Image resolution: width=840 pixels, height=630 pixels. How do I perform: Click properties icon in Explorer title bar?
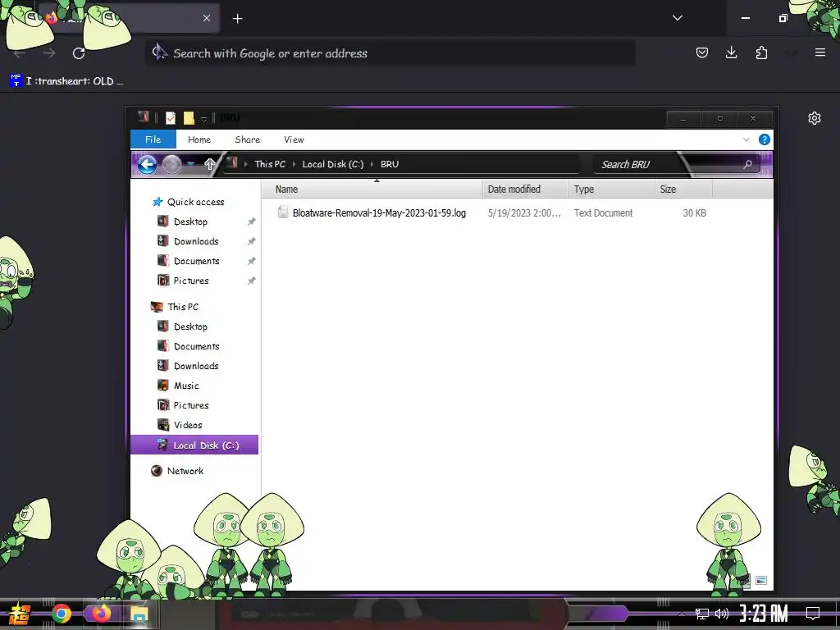pos(171,118)
